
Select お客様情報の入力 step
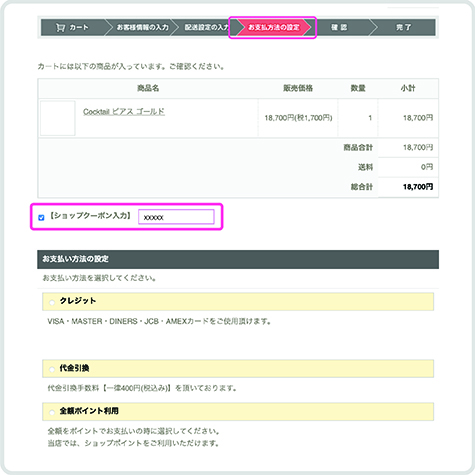point(142,27)
